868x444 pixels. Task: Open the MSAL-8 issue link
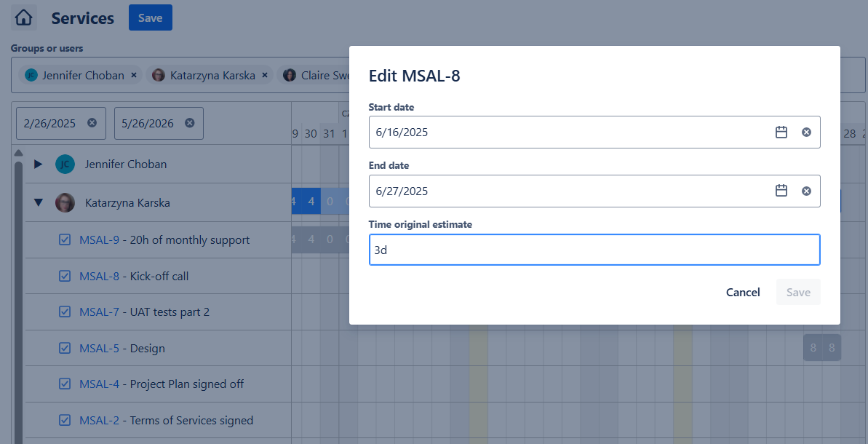pyautogui.click(x=99, y=276)
